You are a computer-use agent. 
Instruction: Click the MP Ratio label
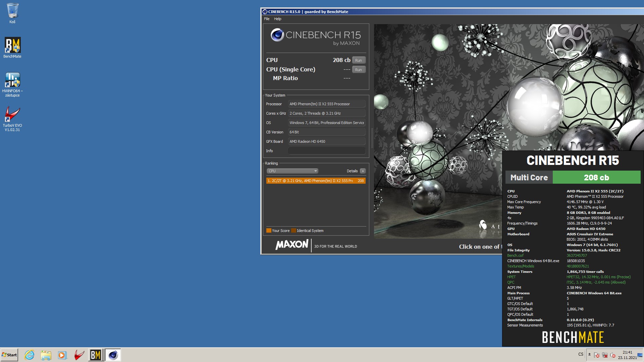(x=285, y=78)
